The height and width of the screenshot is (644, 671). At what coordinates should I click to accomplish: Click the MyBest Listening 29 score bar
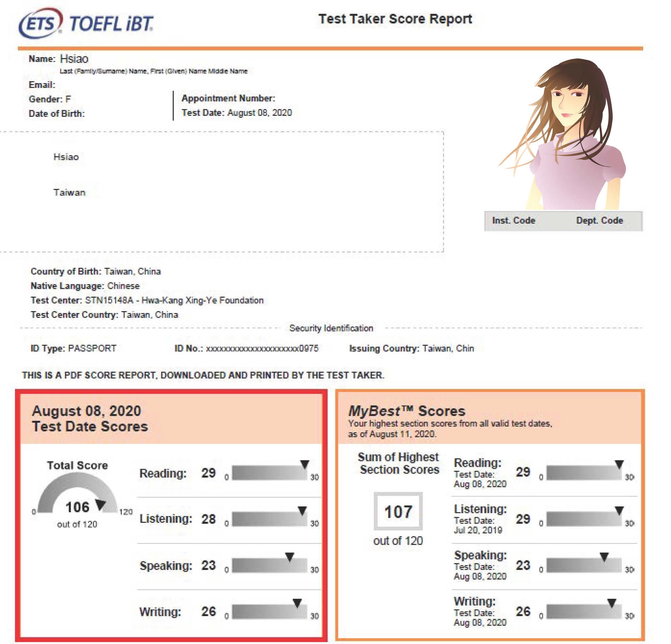coord(584,518)
